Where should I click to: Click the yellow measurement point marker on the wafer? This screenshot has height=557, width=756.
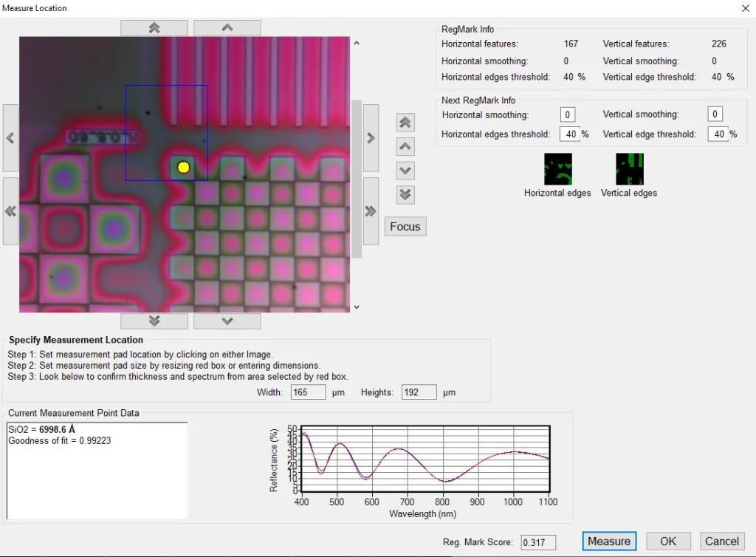pos(184,167)
